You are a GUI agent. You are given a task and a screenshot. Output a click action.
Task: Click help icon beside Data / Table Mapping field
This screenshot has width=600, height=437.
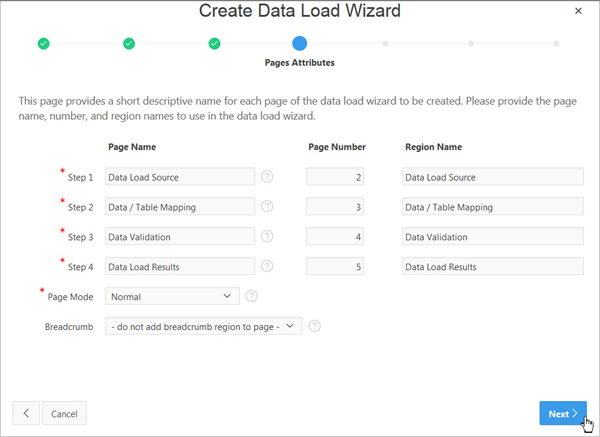coord(267,207)
